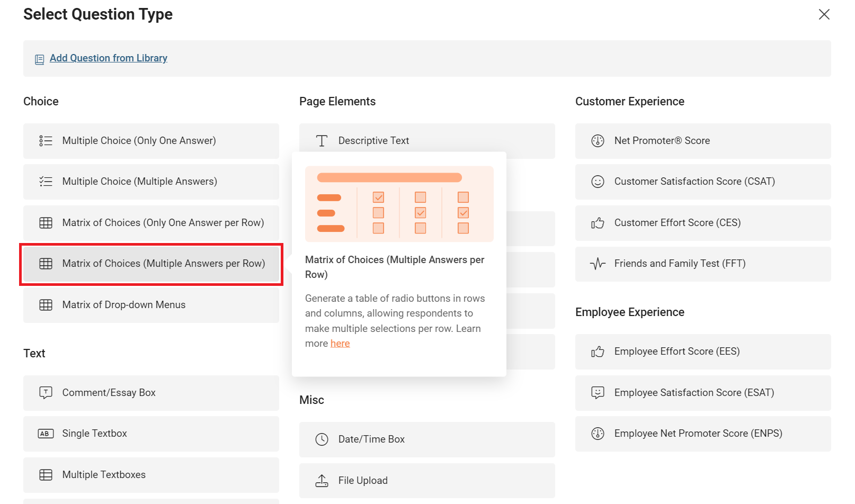
Task: Open Add Question from Library link
Action: [109, 58]
